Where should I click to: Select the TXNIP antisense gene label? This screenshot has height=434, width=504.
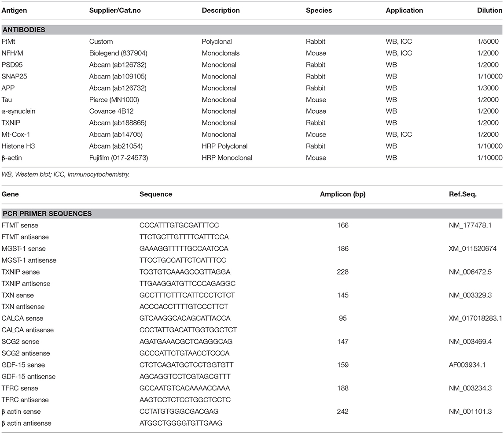[x=26, y=283]
